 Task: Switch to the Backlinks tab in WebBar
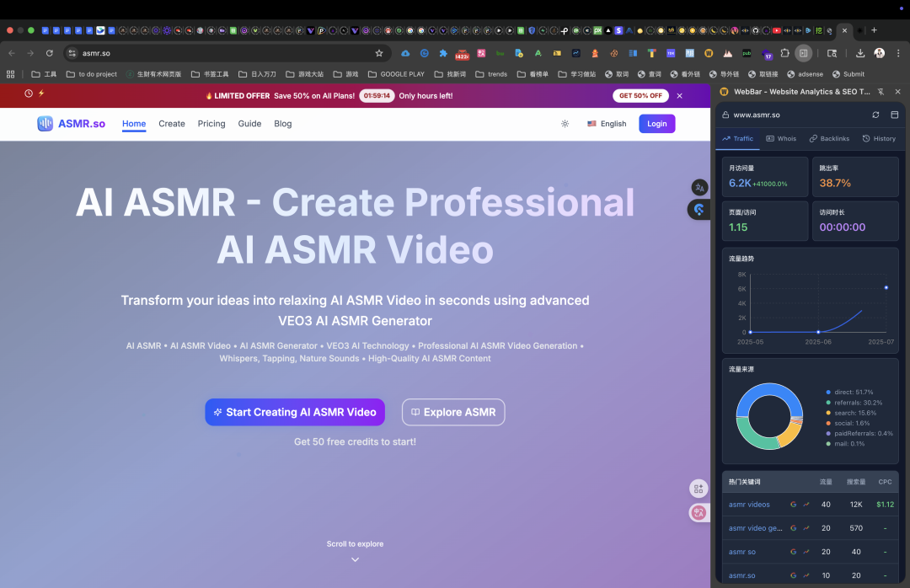pyautogui.click(x=829, y=139)
